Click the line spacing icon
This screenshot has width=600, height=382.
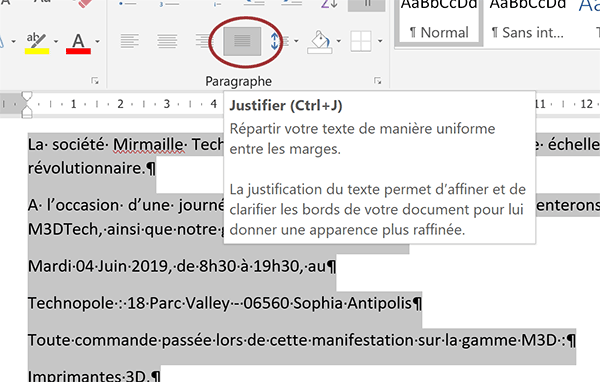pyautogui.click(x=279, y=41)
